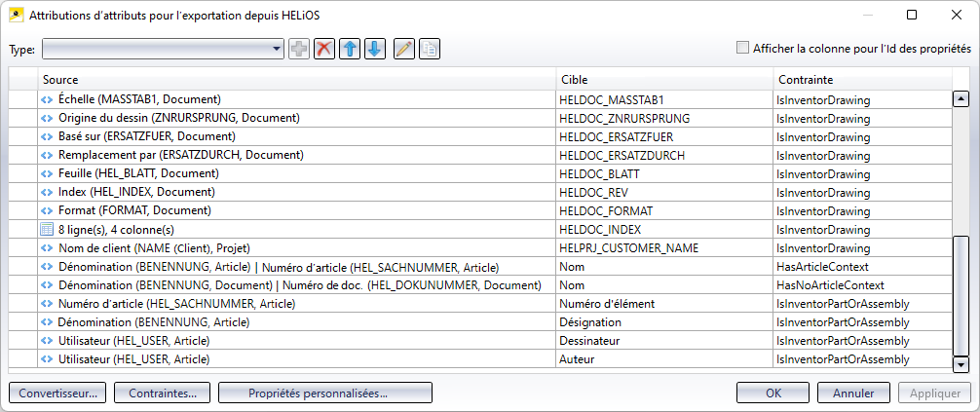Select Format (FORMAT, Document) source text
This screenshot has width=980, height=412.
pos(135,210)
